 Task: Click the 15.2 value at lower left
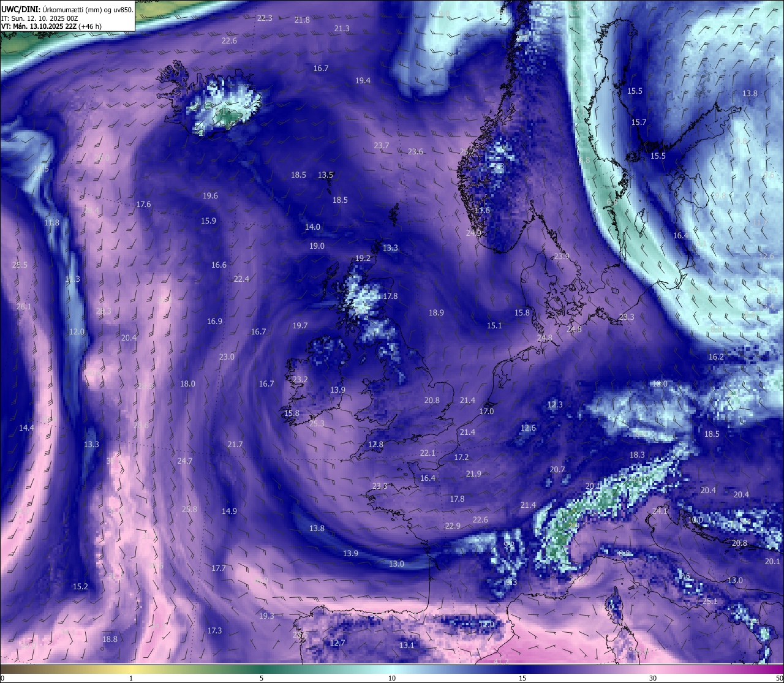(x=80, y=587)
